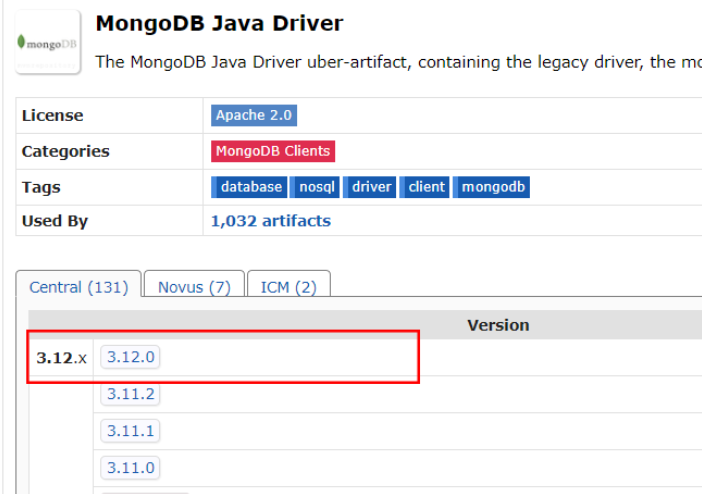This screenshot has height=494, width=702.
Task: Select the nosql tag
Action: coord(315,187)
